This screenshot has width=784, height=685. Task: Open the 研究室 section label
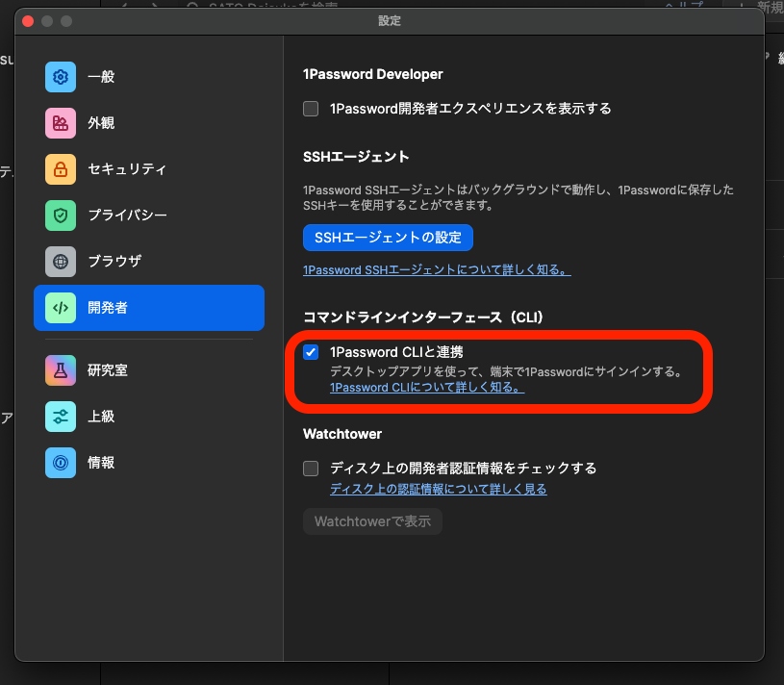tap(108, 370)
